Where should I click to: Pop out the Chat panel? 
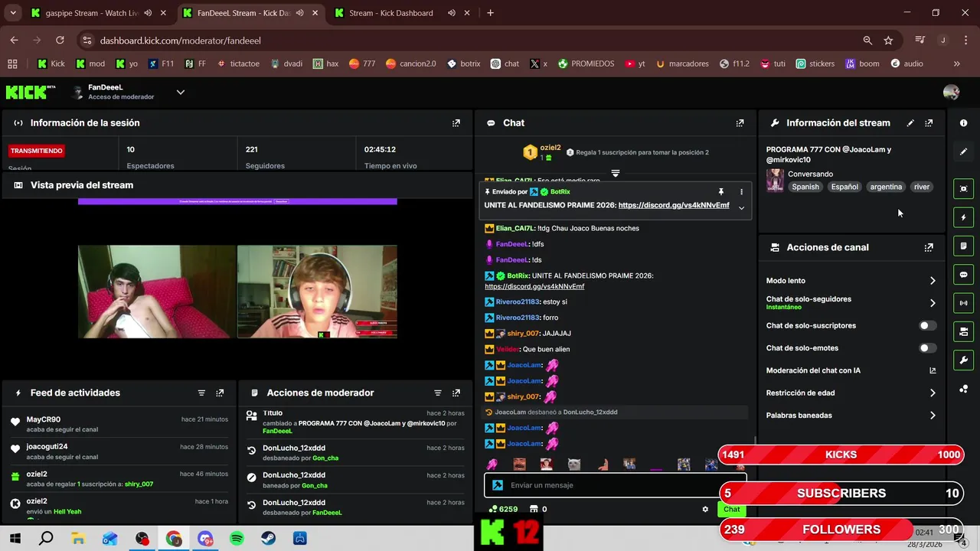point(740,122)
